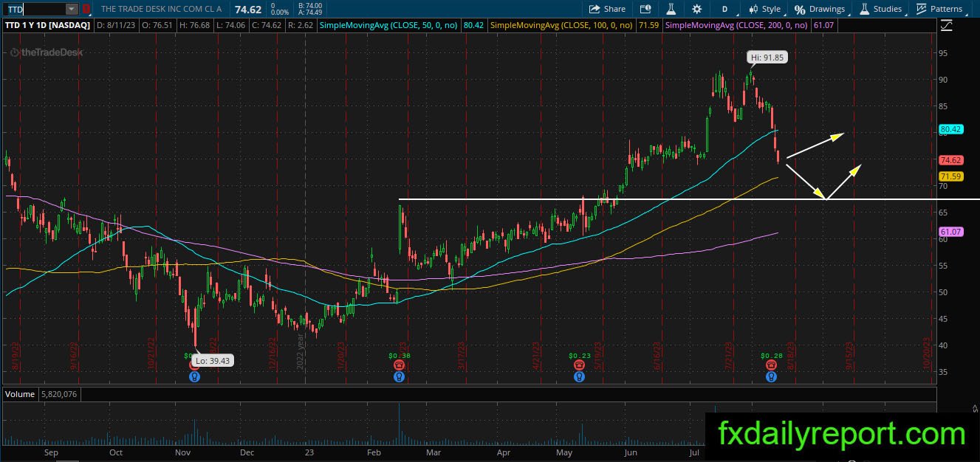The image size is (980, 462).
Task: Click the lightbulb icon under $0.23
Action: pyautogui.click(x=579, y=376)
